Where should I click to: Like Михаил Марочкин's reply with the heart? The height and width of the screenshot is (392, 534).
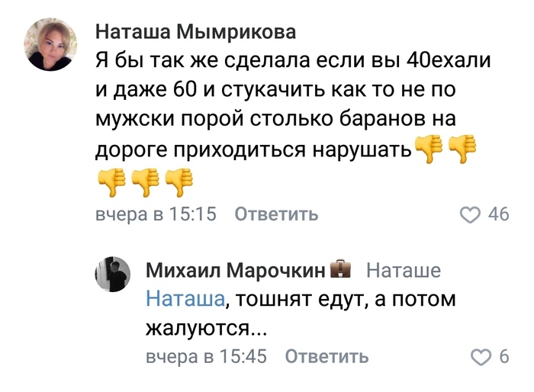(x=481, y=356)
